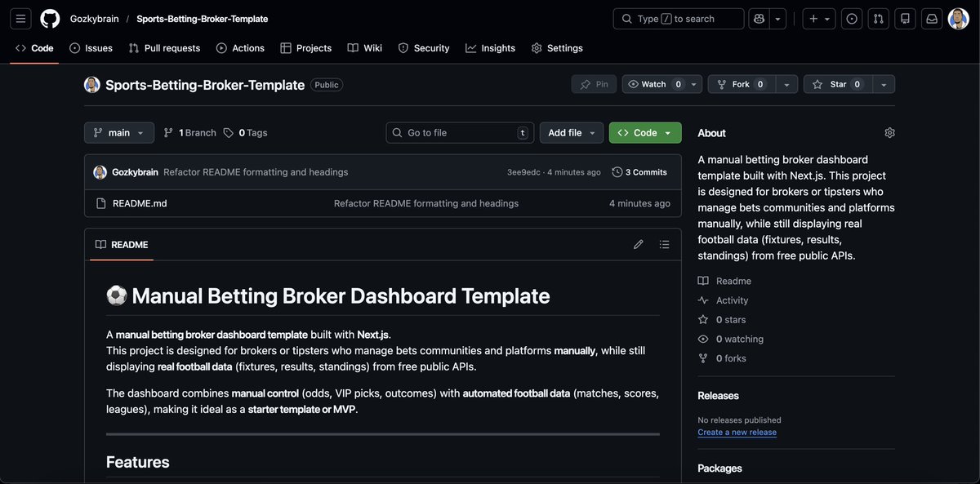
Task: Follow the Create a new release link
Action: (x=737, y=431)
